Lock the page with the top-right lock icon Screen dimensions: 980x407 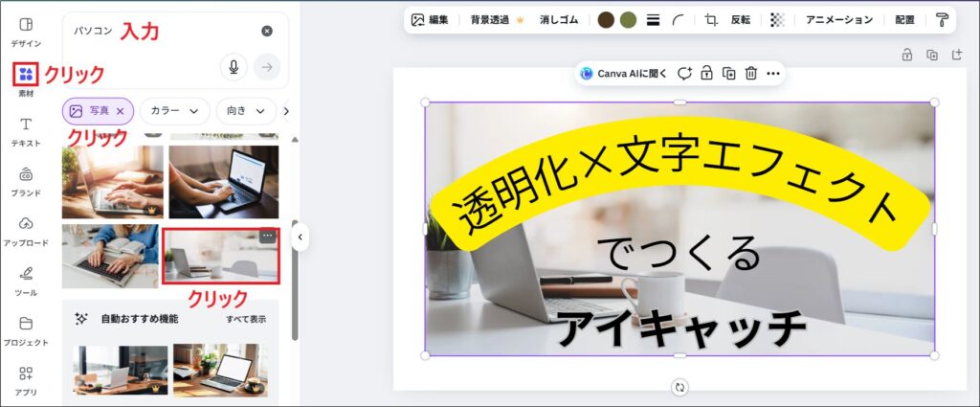click(x=907, y=55)
